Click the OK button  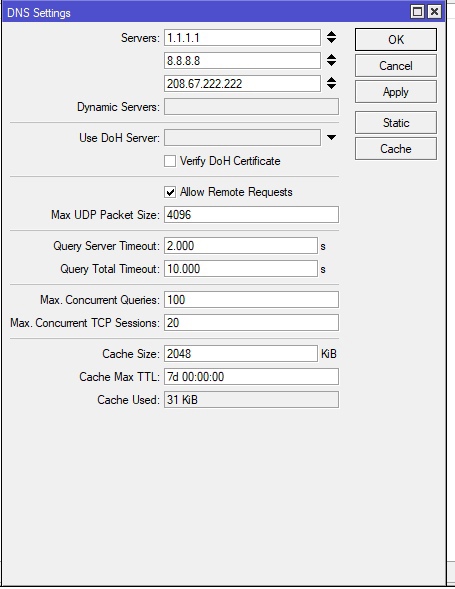[x=396, y=39]
